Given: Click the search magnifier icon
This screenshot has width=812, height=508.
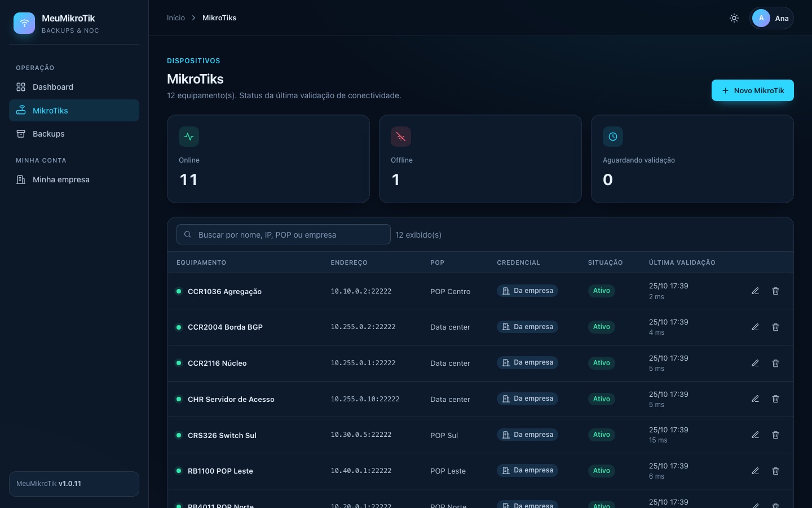Looking at the screenshot, I should pyautogui.click(x=188, y=234).
